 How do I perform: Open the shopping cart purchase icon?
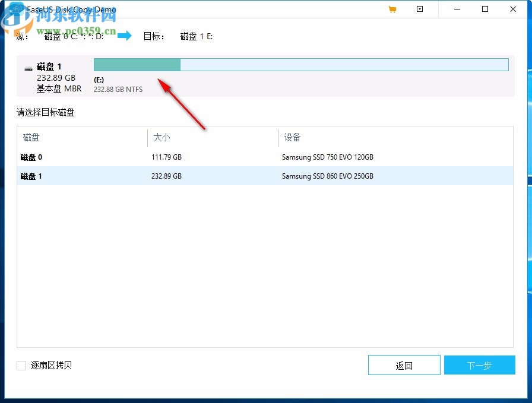(392, 9)
